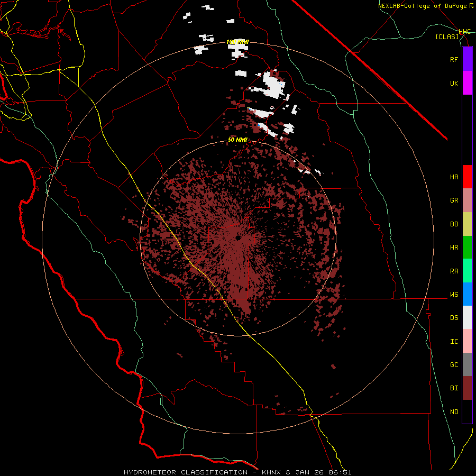Click the RF purple legend color block
The image size is (476, 476).
coord(467,59)
